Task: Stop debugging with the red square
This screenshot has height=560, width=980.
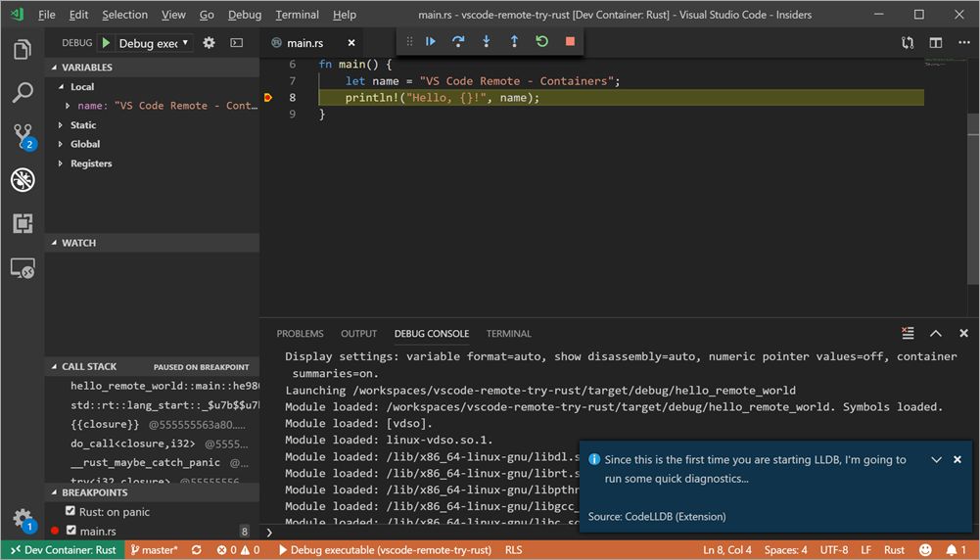Action: click(x=570, y=41)
